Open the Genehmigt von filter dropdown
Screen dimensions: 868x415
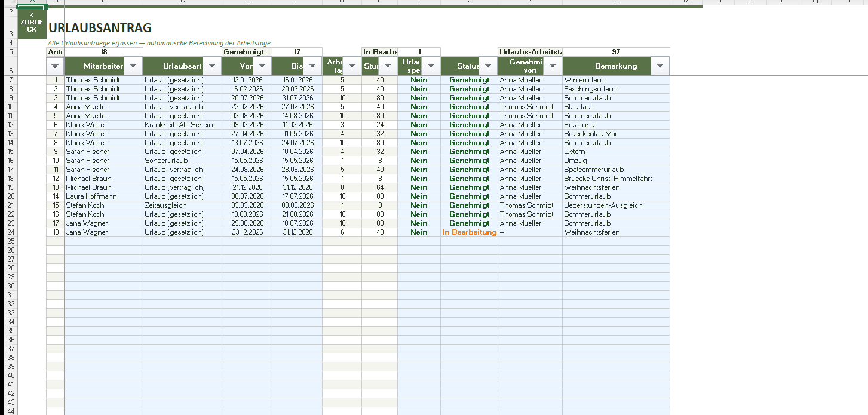553,66
